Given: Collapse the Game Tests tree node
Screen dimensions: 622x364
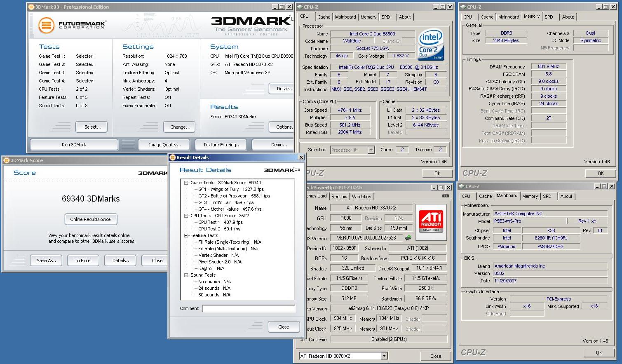Looking at the screenshot, I should point(186,183).
